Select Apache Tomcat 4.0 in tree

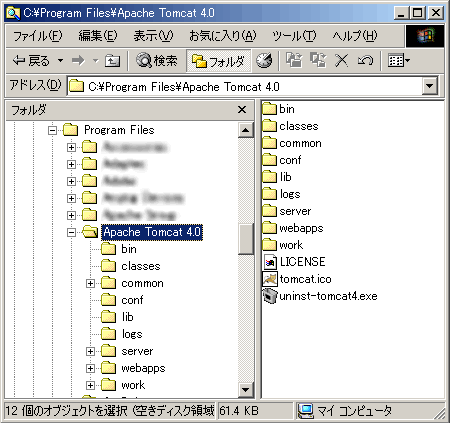point(152,232)
